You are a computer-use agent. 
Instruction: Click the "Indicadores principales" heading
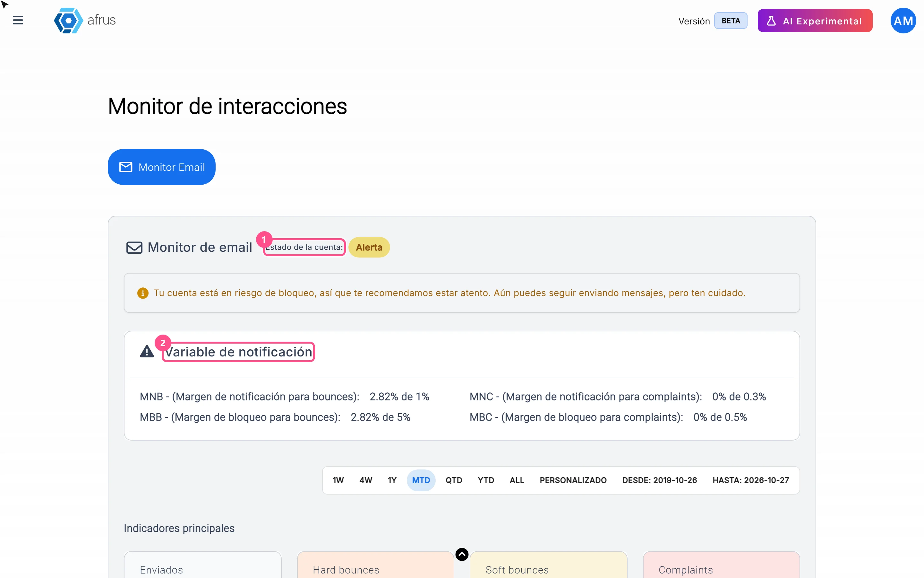click(x=179, y=528)
